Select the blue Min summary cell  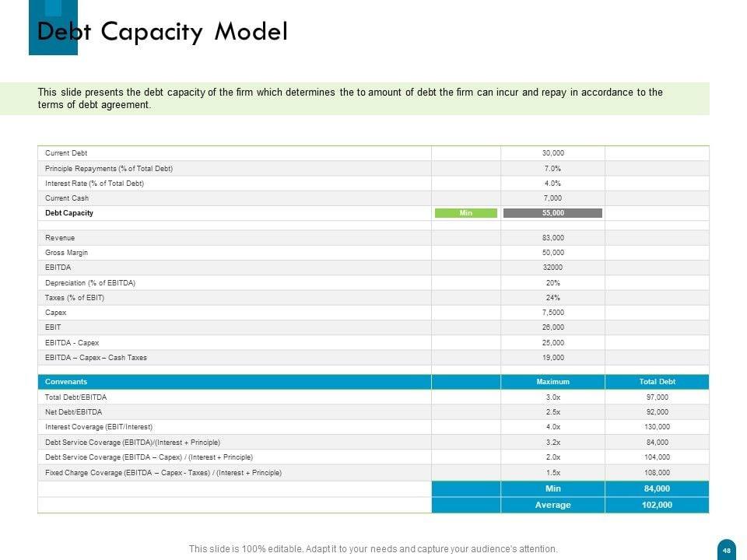tap(552, 488)
